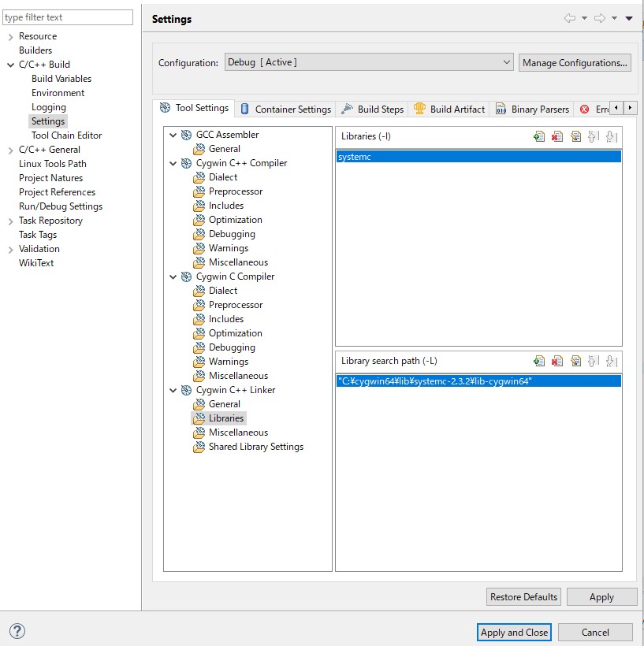Delete the selected systemc library

pyautogui.click(x=558, y=136)
